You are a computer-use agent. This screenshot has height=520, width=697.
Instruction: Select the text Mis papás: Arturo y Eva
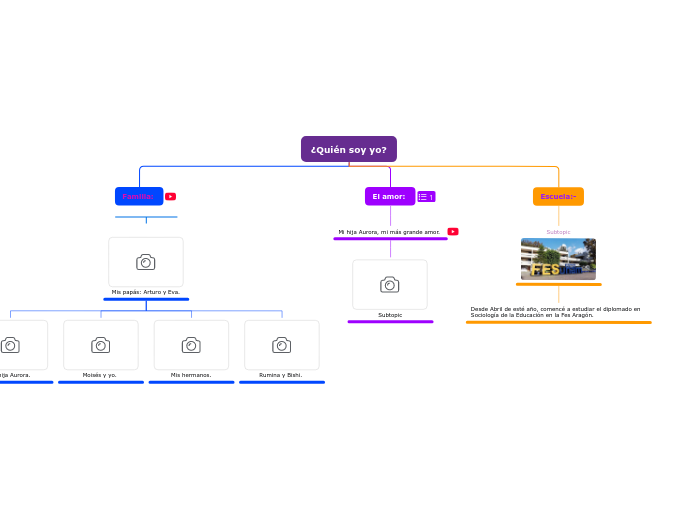point(146,292)
